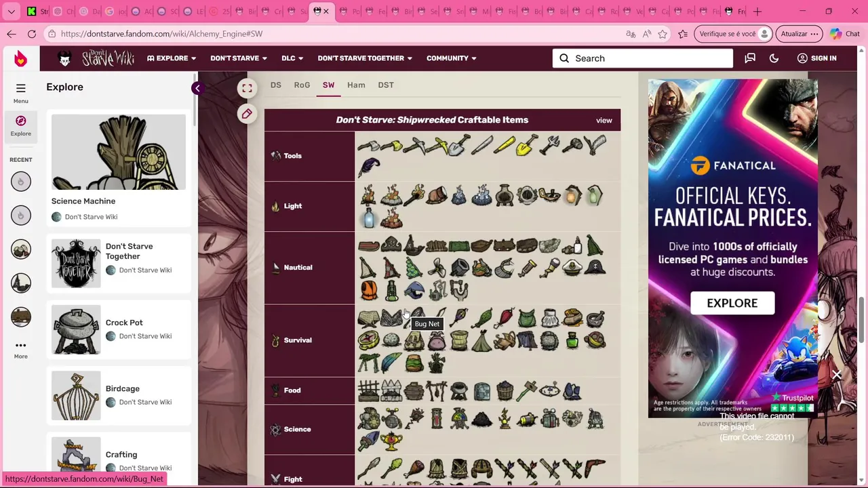Switch to the Ham tab
This screenshot has width=868, height=488.
click(x=356, y=85)
